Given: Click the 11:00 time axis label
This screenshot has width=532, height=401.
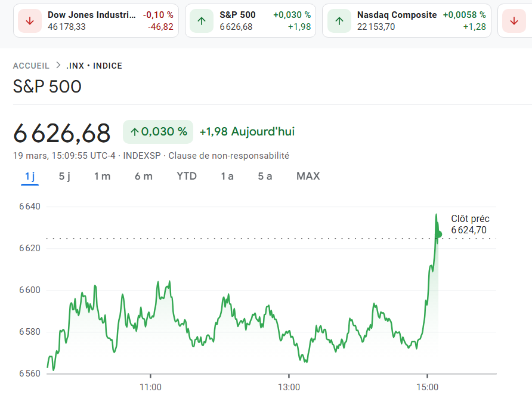Looking at the screenshot, I should click(150, 387).
